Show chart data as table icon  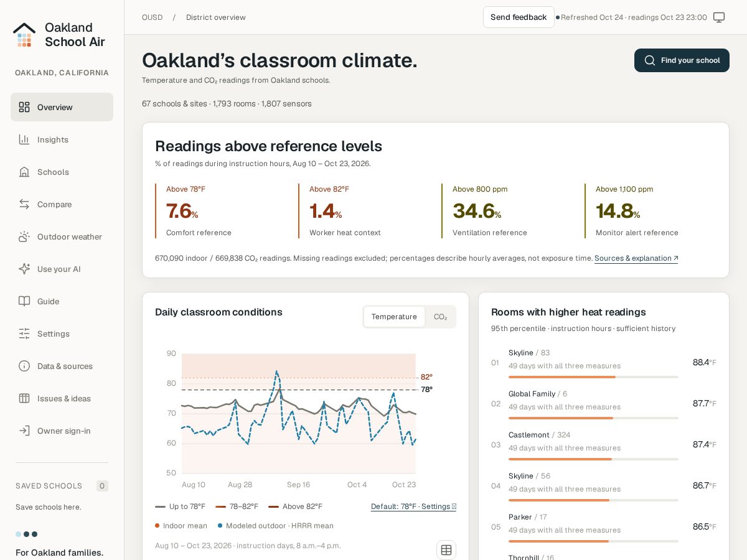pyautogui.click(x=446, y=550)
